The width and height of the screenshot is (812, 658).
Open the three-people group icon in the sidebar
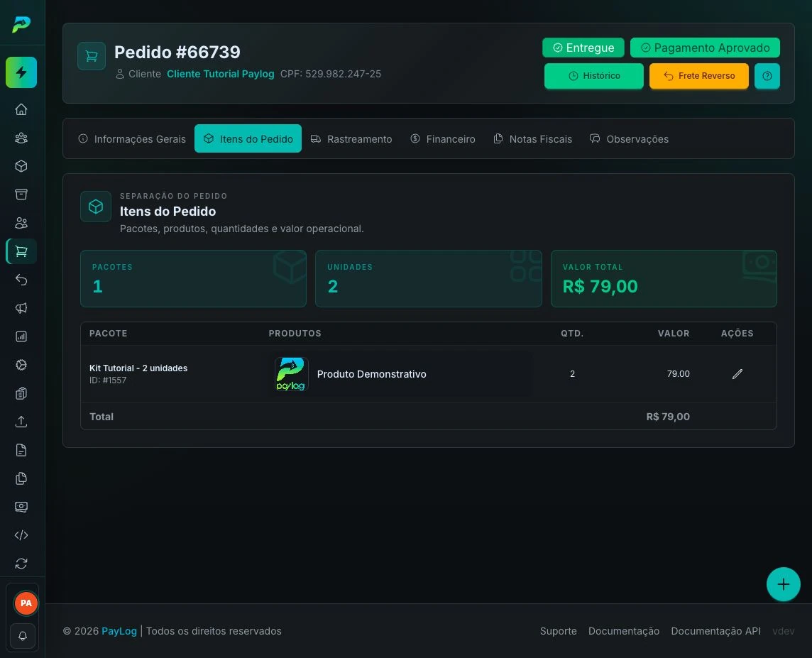[21, 138]
